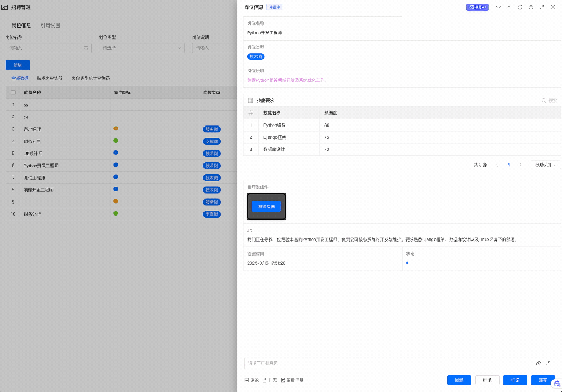Click the 同意 approve button
The height and width of the screenshot is (392, 562).
point(459,380)
